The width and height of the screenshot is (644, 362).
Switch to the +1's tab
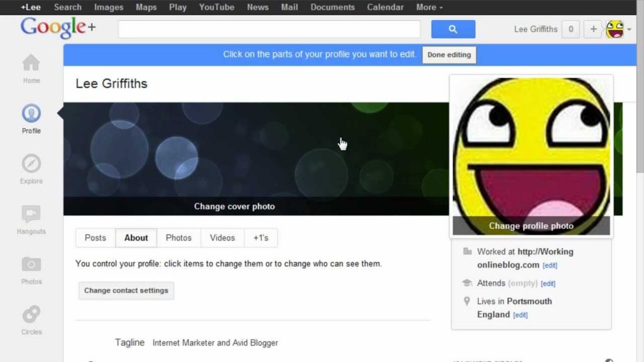pyautogui.click(x=261, y=238)
